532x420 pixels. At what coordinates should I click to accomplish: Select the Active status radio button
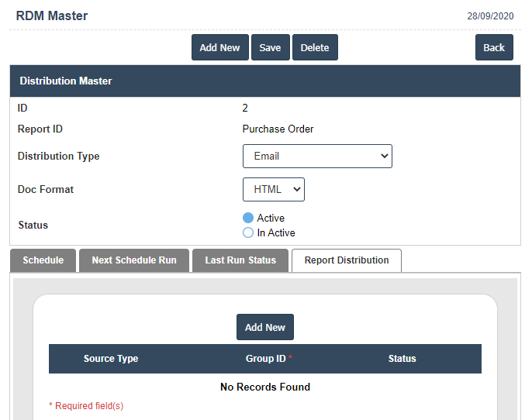coord(248,218)
